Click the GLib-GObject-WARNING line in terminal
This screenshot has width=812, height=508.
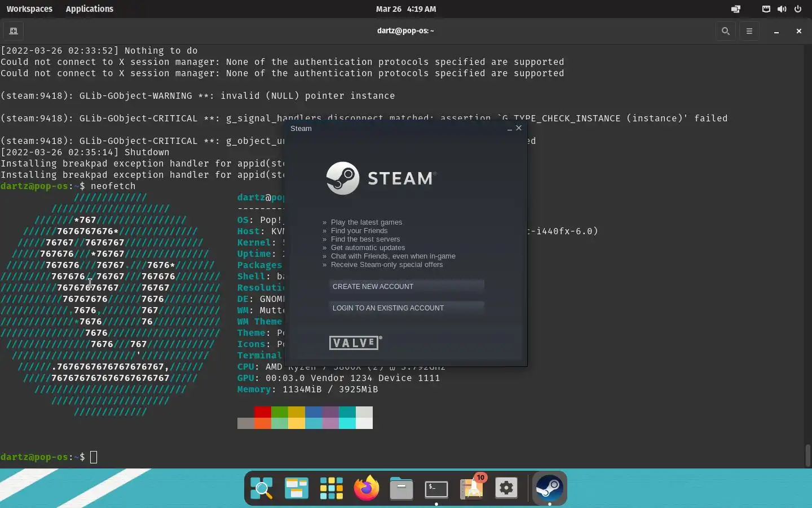pos(198,96)
